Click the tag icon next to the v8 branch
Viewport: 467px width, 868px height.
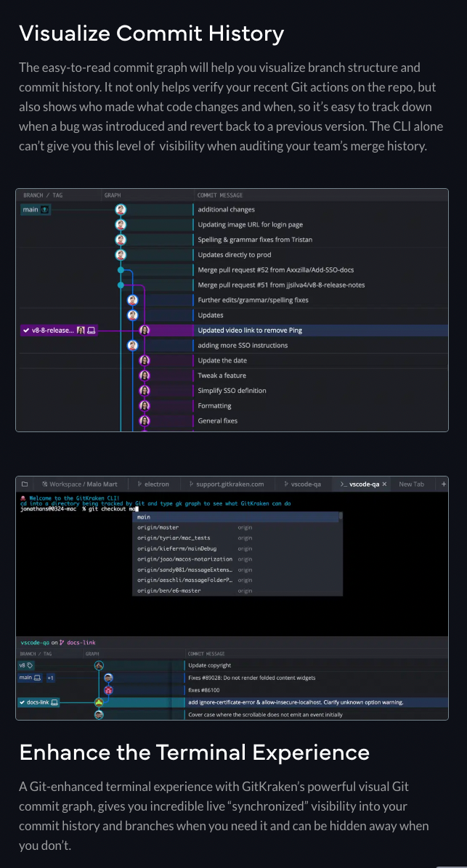(x=28, y=665)
